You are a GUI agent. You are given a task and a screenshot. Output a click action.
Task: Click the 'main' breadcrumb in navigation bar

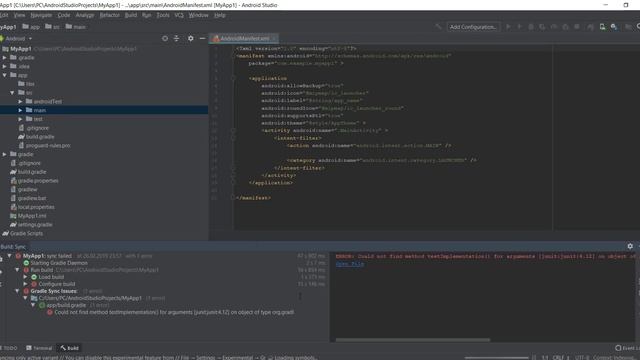76,27
